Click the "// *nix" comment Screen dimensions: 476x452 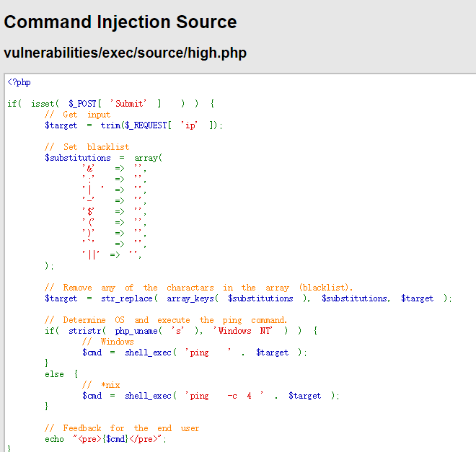[101, 385]
